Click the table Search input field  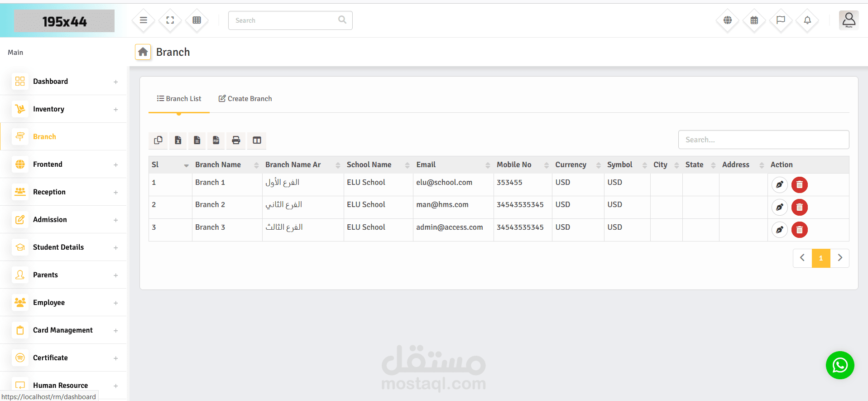coord(763,140)
